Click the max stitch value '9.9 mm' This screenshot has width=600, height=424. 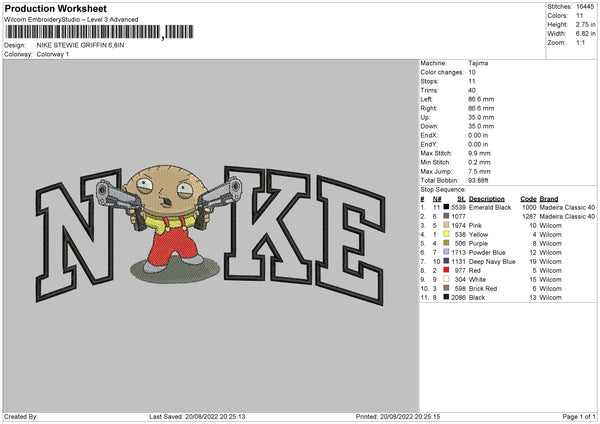[479, 153]
